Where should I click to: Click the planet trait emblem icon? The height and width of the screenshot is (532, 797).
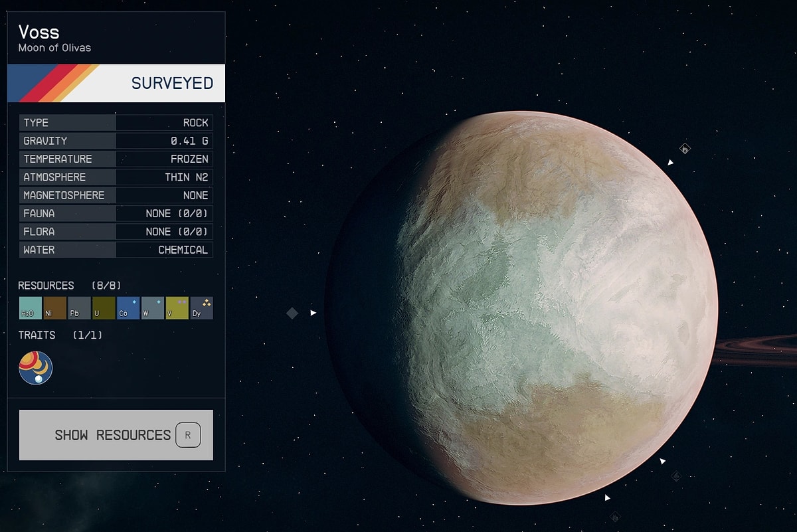[x=36, y=368]
